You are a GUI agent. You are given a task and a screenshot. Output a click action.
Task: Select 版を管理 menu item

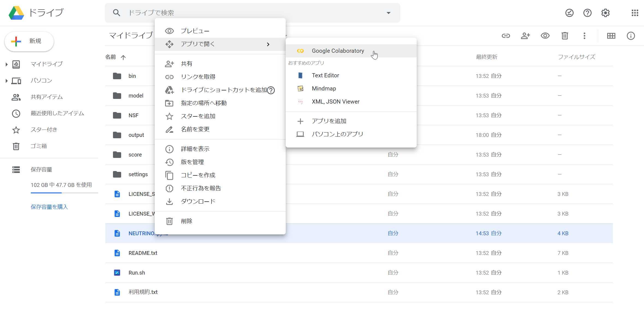click(x=220, y=162)
